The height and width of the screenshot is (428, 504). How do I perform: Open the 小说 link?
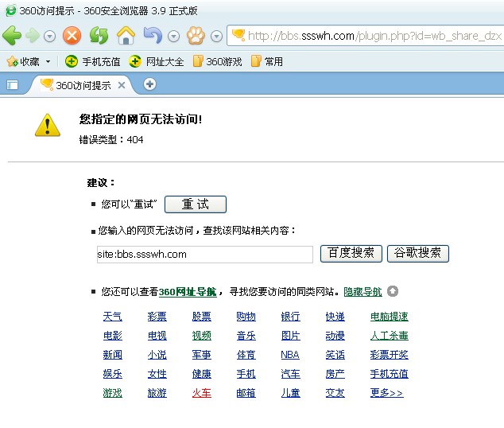tap(157, 355)
